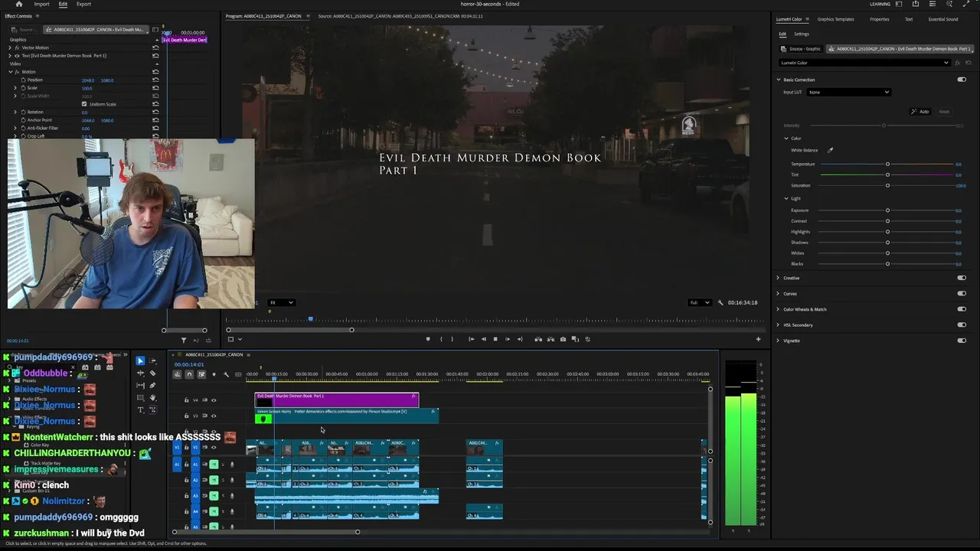Viewport: 980px width, 551px height.
Task: Open the Import workspace tab
Action: pos(41,4)
